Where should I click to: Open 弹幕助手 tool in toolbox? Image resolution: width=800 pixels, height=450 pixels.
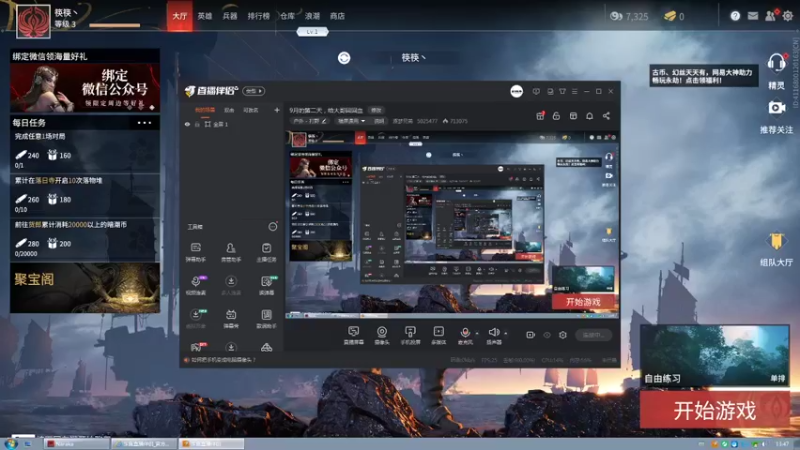196,252
